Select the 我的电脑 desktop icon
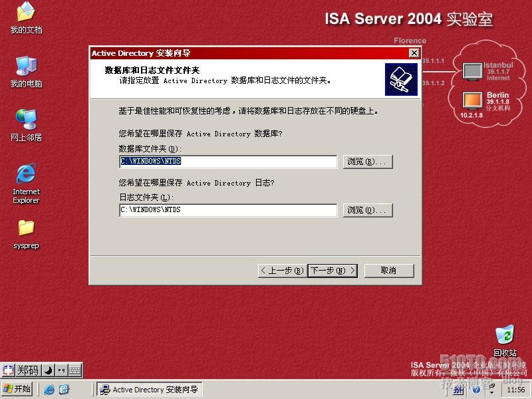Viewport: 532px width, 399px height. (26, 72)
